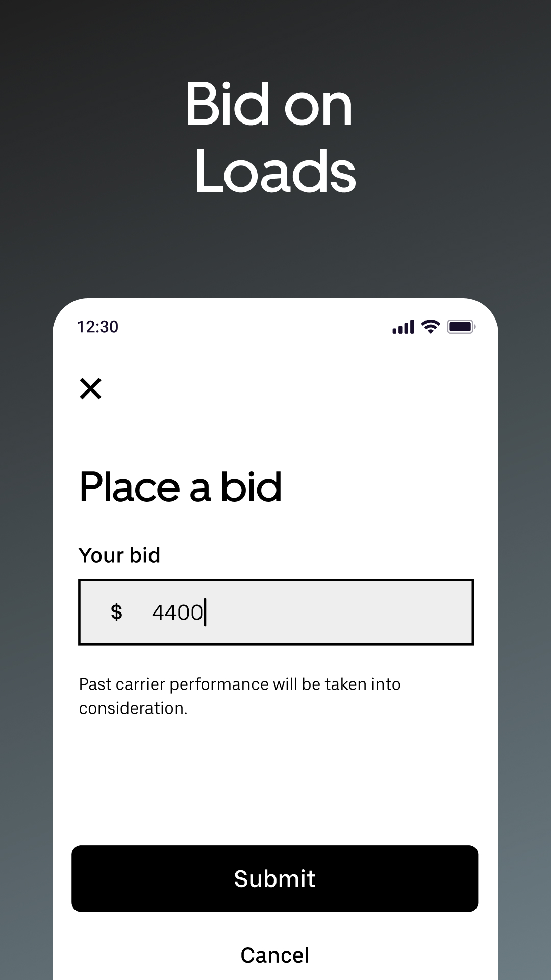Click the dollar sign in bid field

pos(116,612)
